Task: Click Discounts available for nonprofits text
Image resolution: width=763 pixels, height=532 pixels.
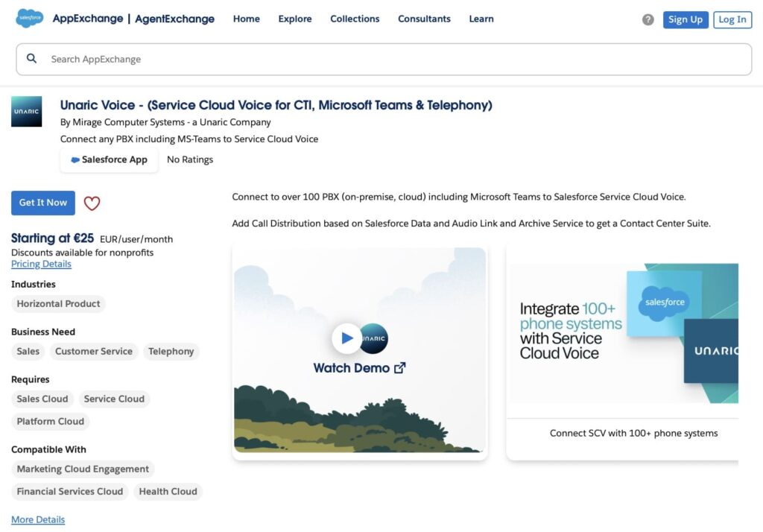Action: point(82,253)
